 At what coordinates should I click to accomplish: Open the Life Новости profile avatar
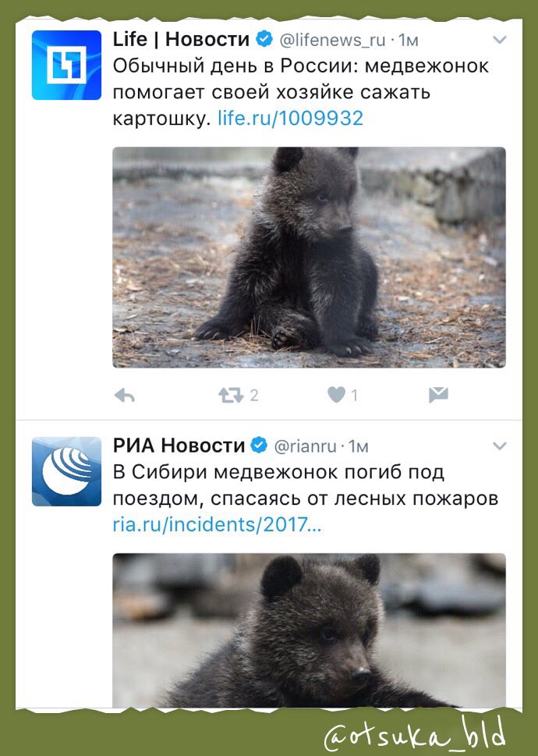[x=66, y=65]
